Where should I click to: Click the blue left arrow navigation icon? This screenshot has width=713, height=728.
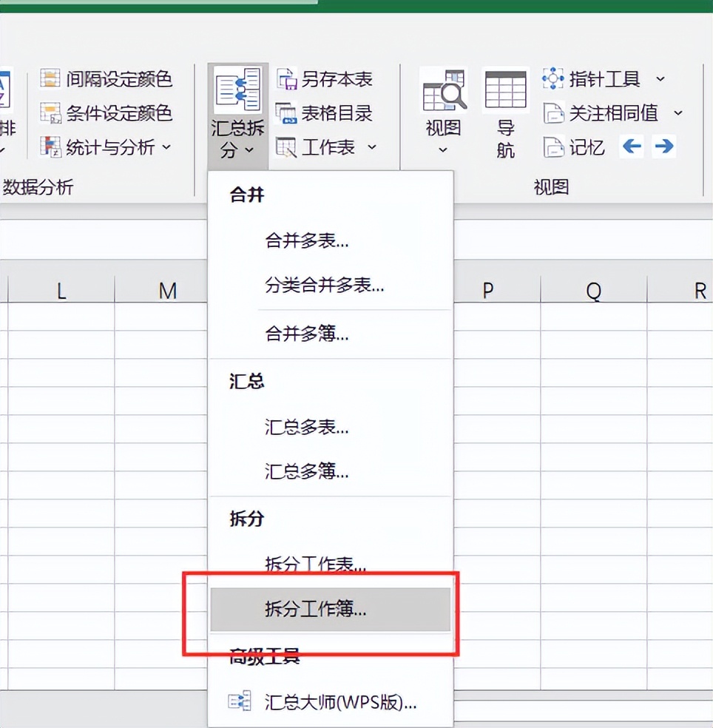tap(631, 146)
